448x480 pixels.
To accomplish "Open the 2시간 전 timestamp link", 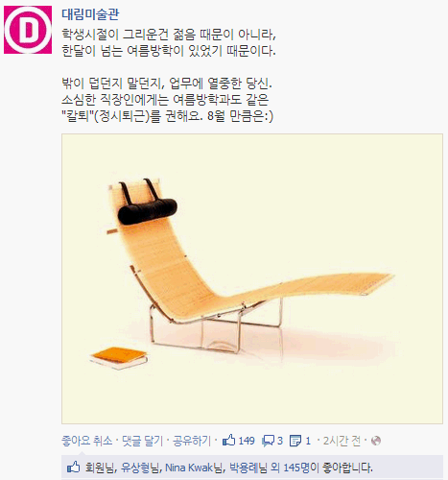I will pos(342,441).
